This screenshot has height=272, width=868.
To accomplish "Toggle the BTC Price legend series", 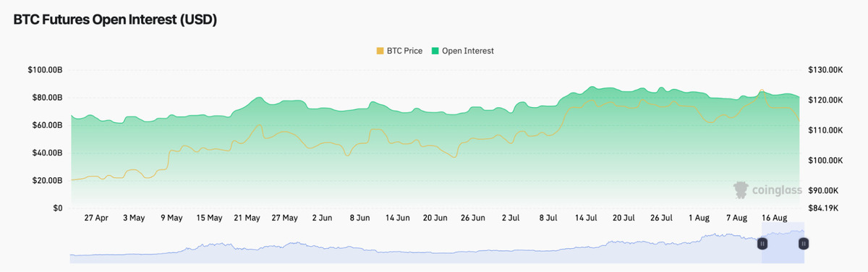I will pyautogui.click(x=399, y=51).
